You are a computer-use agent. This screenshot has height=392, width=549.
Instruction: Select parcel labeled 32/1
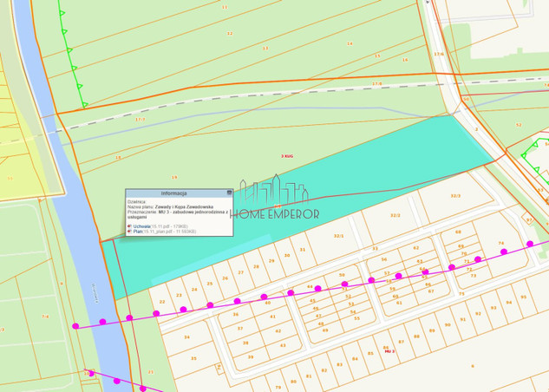tap(339, 235)
